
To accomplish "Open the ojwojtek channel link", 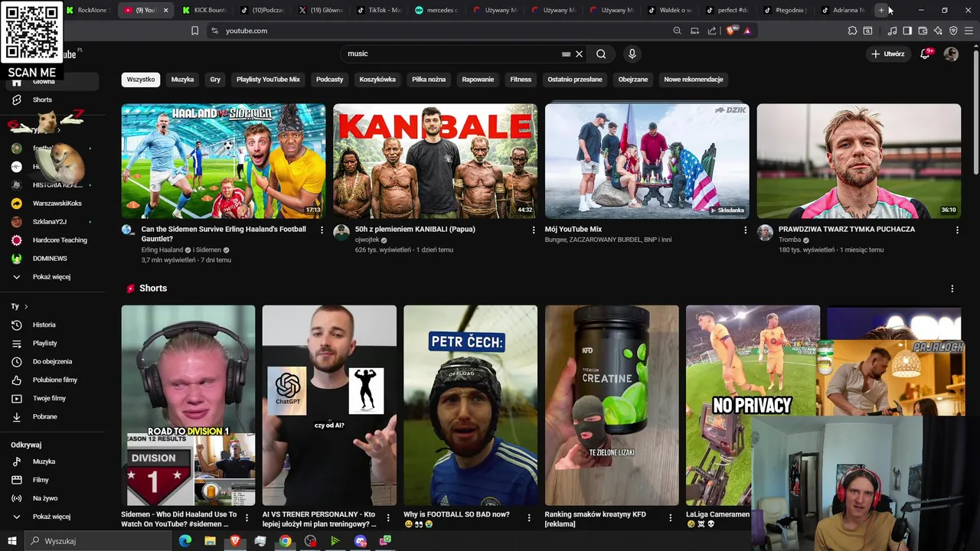I will point(367,240).
